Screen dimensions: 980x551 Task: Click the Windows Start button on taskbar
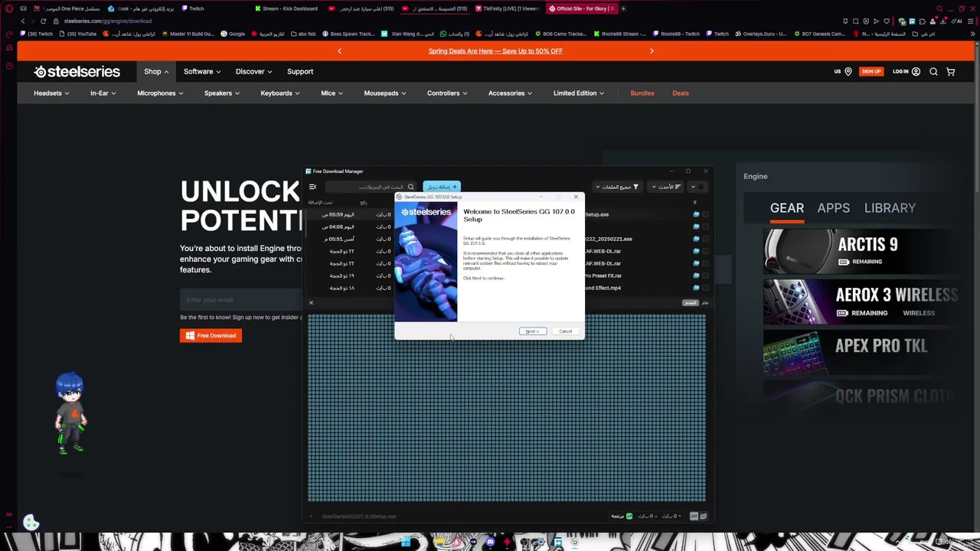click(x=406, y=542)
